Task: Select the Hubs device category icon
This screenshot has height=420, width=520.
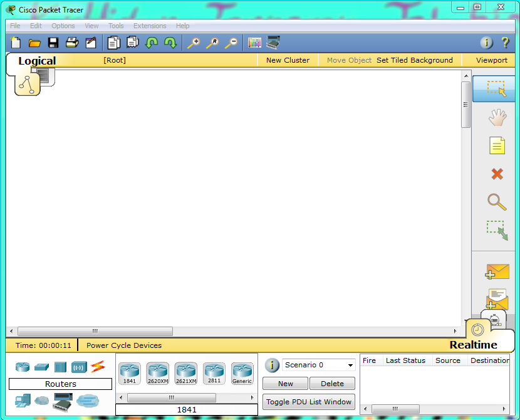Action: [x=60, y=367]
